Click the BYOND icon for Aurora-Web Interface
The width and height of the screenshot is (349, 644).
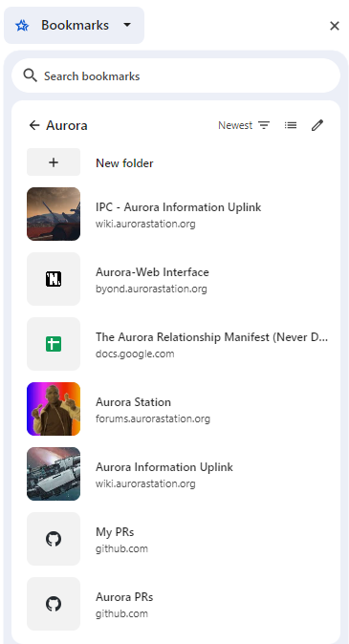[54, 279]
